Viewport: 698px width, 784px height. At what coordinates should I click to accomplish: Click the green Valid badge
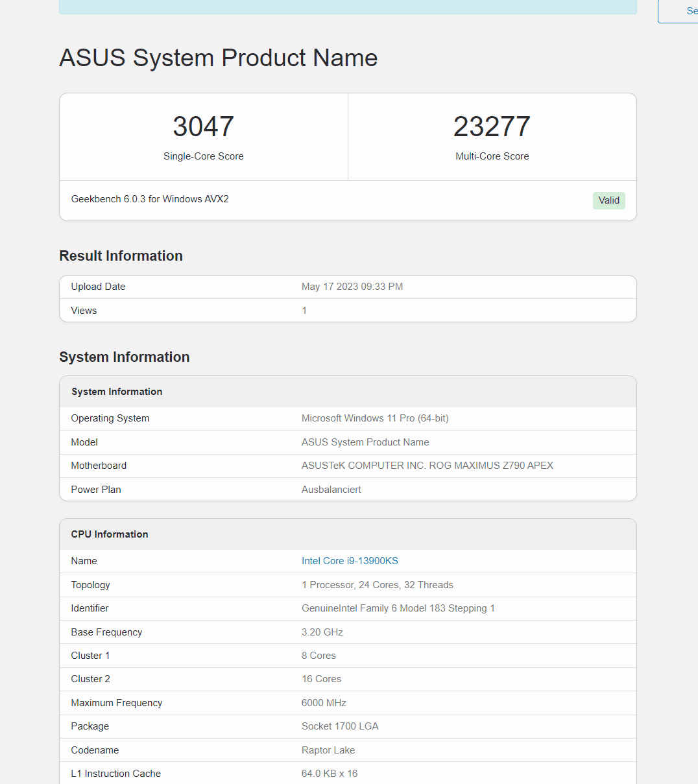pos(608,200)
